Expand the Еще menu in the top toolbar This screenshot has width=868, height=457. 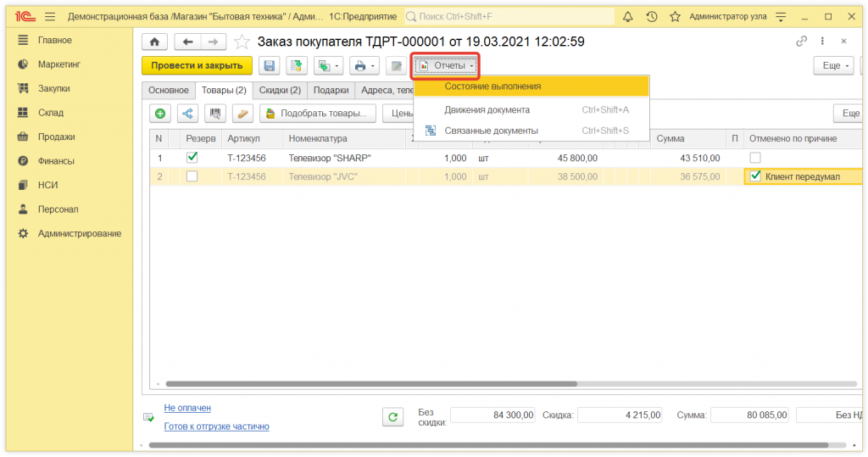832,65
